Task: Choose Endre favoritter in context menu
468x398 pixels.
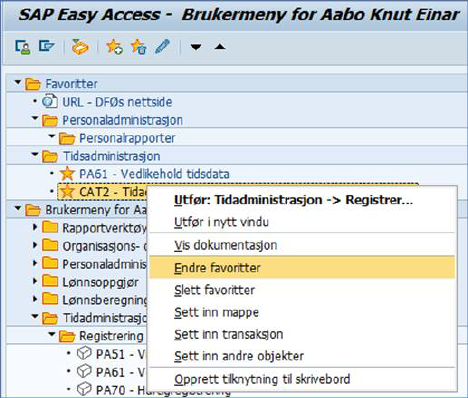Action: (302, 267)
